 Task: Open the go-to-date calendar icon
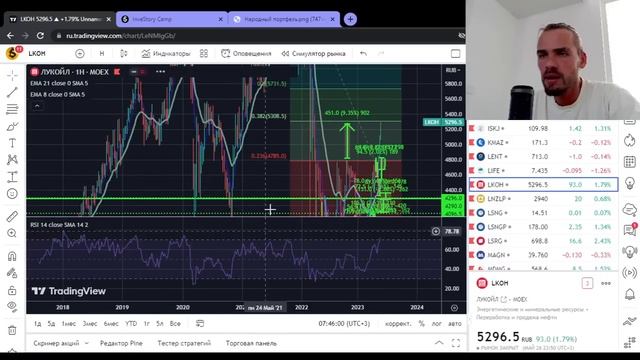(x=200, y=323)
